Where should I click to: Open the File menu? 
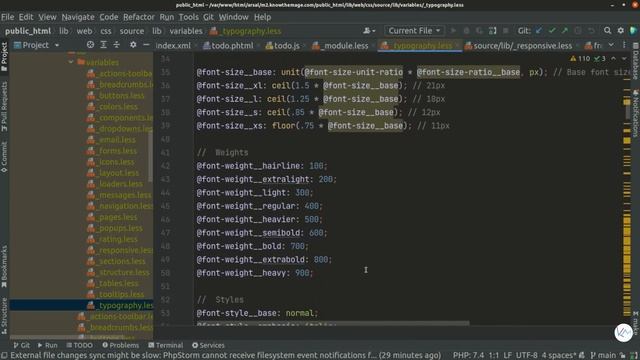point(7,17)
